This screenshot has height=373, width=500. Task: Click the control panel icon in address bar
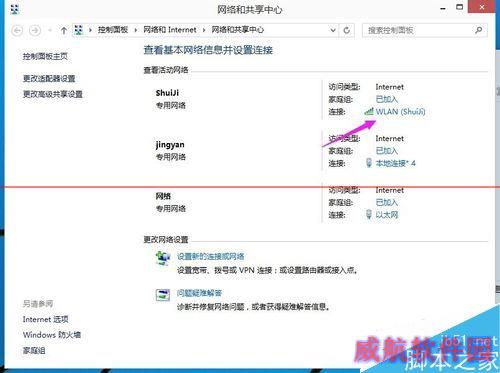79,30
